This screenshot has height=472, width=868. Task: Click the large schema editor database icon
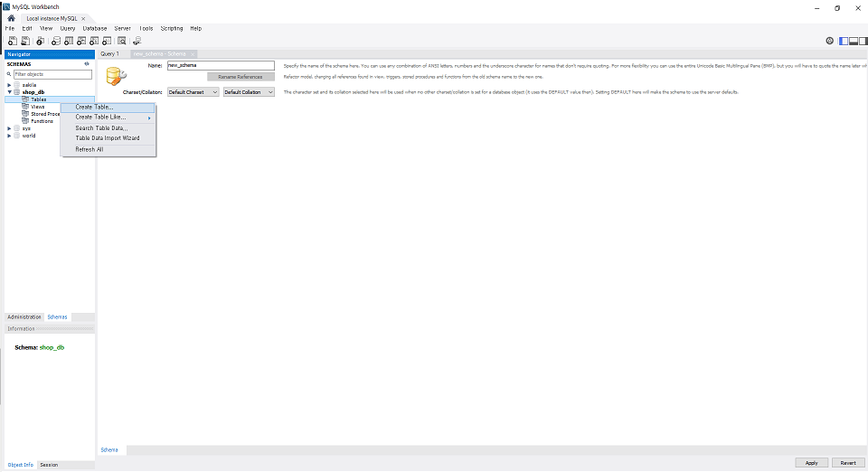click(x=116, y=76)
